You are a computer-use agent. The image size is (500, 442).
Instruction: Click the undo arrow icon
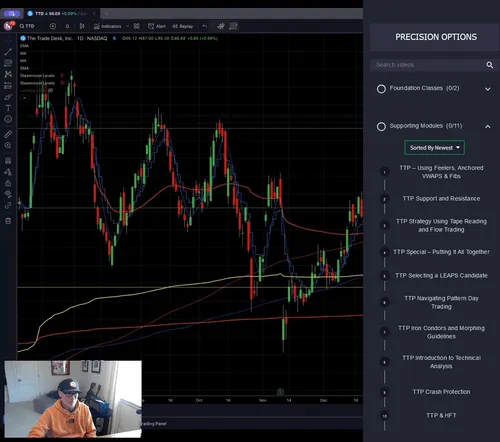pos(205,26)
